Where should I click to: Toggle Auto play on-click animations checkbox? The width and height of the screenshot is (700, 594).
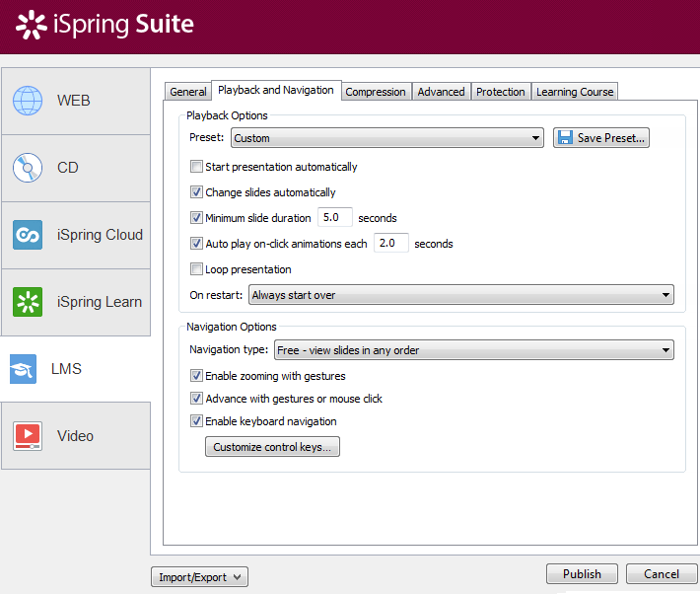pyautogui.click(x=196, y=244)
